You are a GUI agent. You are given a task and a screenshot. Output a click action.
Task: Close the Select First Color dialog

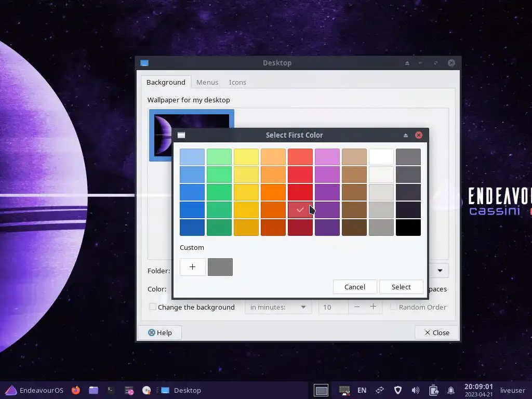[x=419, y=135]
